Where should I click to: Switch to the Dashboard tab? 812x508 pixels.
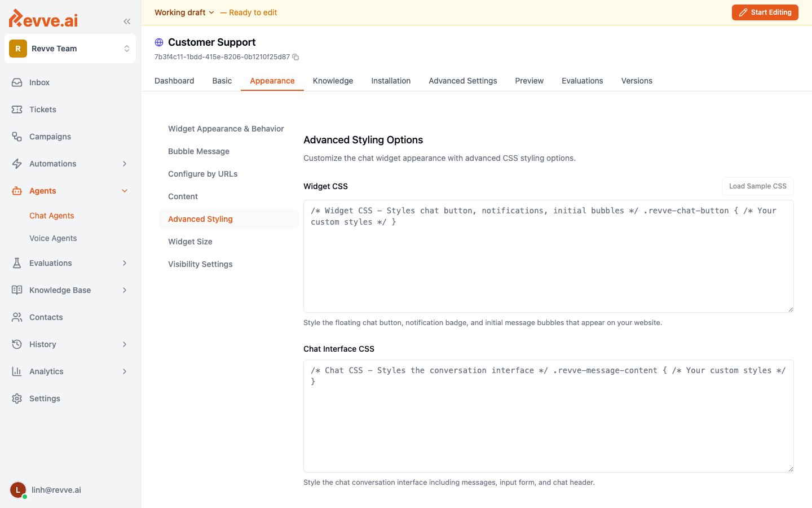pyautogui.click(x=174, y=81)
